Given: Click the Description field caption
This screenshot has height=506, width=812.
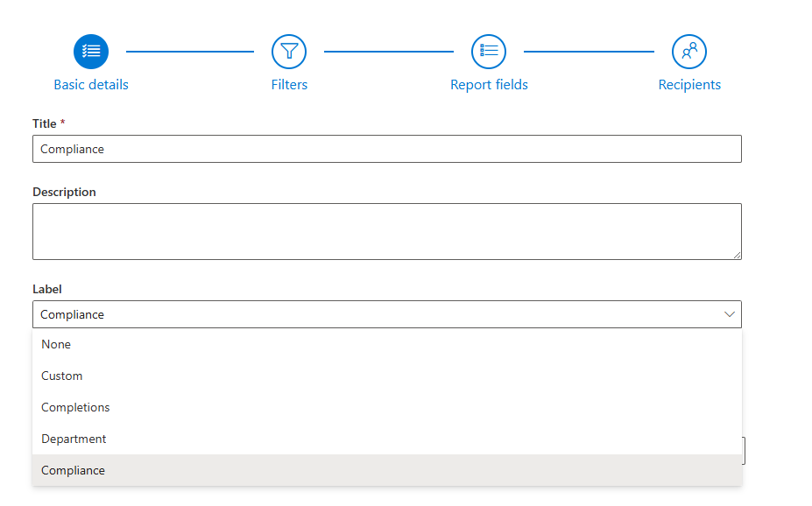Looking at the screenshot, I should (64, 192).
